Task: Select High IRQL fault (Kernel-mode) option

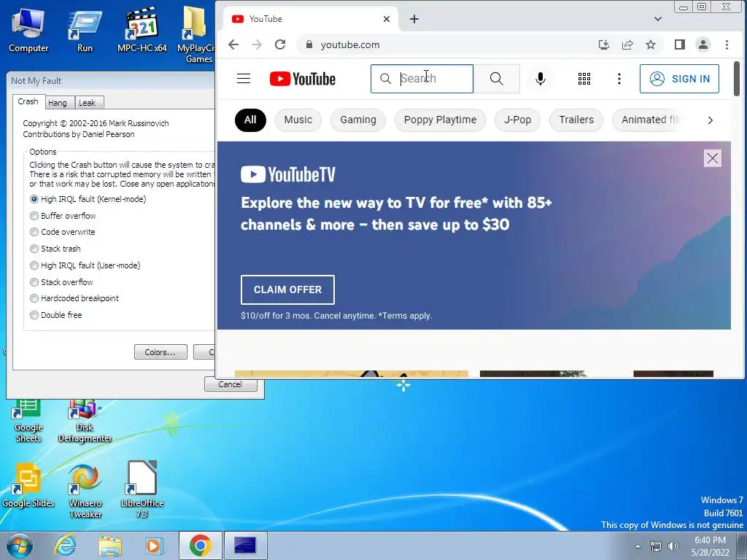Action: pos(88,199)
